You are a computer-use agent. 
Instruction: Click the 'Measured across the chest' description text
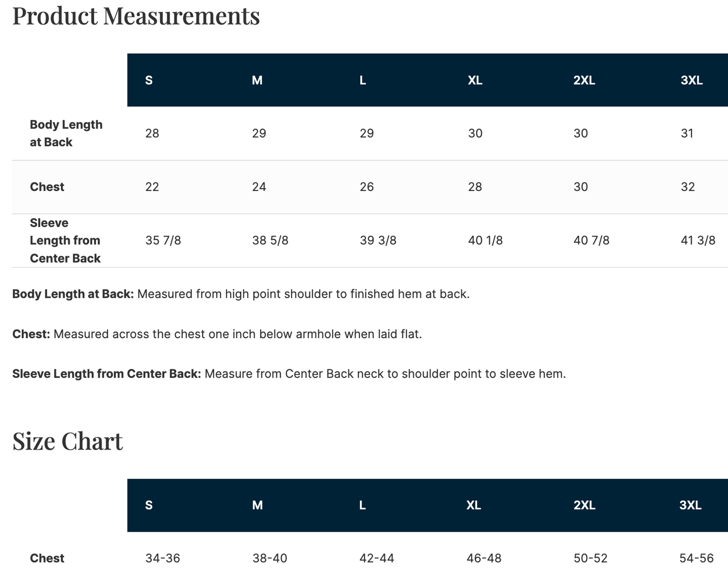click(237, 334)
